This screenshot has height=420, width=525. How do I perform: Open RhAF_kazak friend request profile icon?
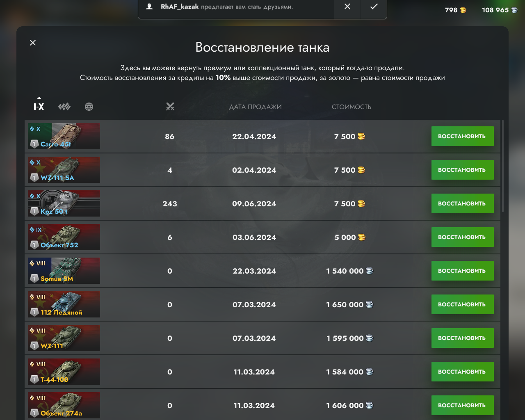[150, 7]
